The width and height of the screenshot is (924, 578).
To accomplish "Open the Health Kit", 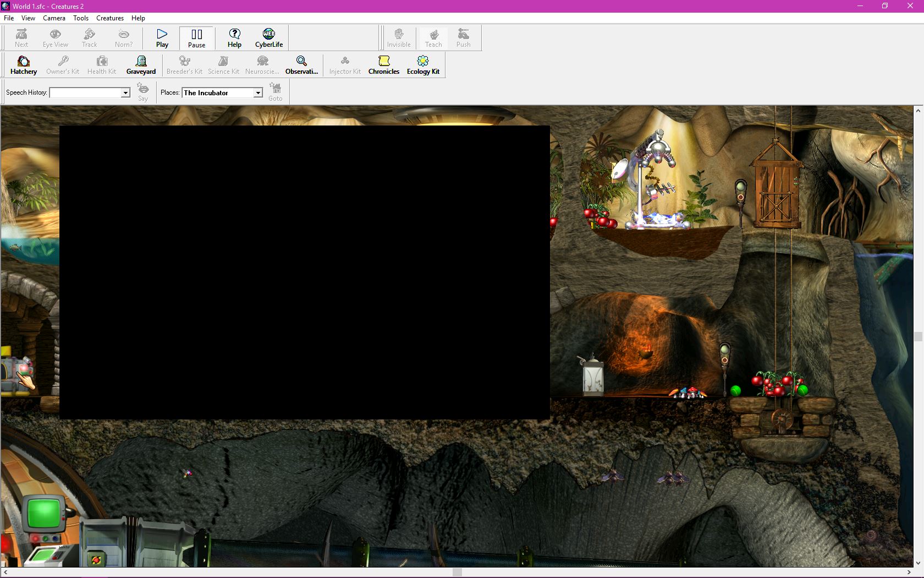I will [102, 65].
